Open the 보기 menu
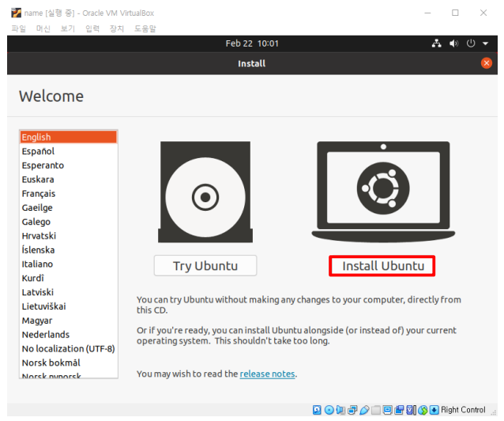The image size is (504, 421). (67, 28)
